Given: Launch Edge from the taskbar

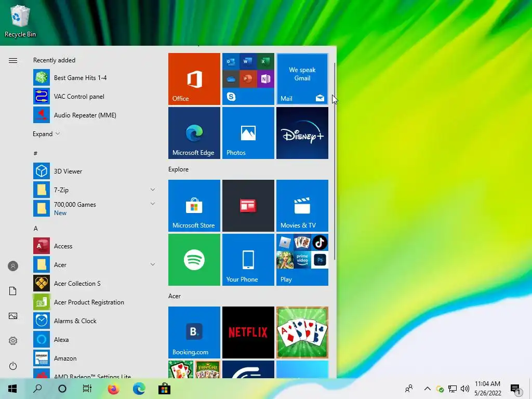Looking at the screenshot, I should (x=139, y=389).
